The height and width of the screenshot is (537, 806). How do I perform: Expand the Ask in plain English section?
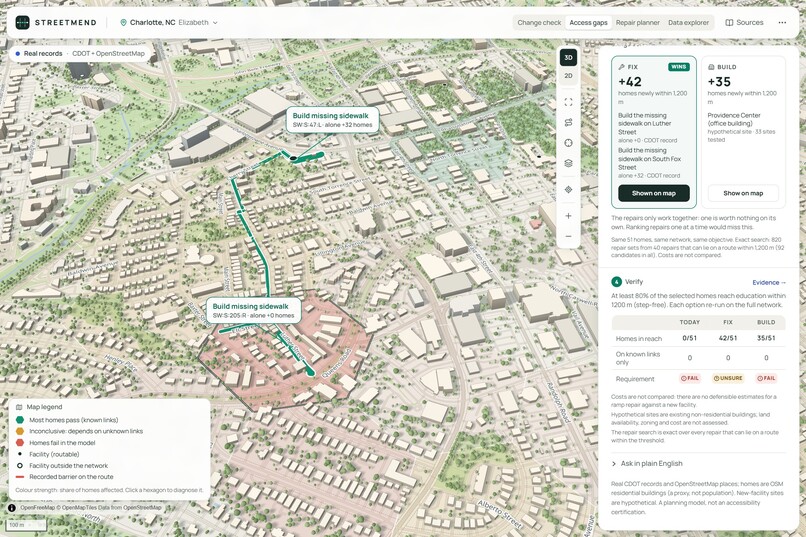[647, 464]
